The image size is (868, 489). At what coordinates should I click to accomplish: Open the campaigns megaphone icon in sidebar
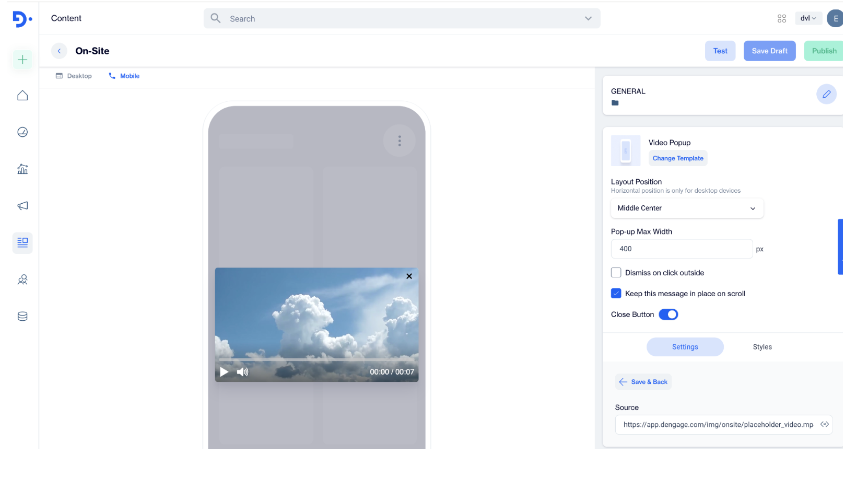pos(22,206)
